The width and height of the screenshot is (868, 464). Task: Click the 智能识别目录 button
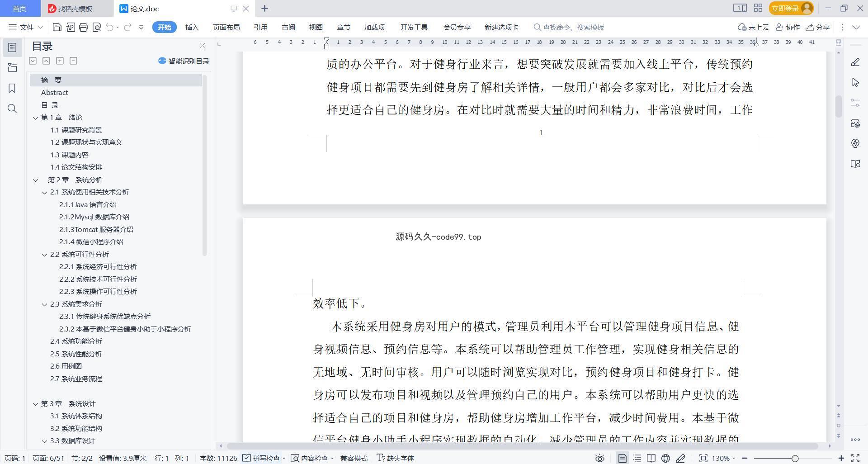click(184, 61)
